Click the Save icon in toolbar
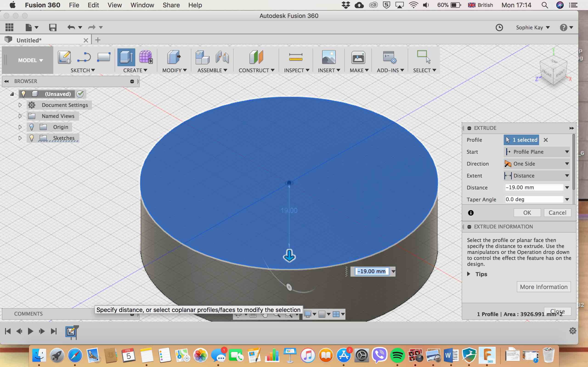The height and width of the screenshot is (367, 588). click(52, 28)
